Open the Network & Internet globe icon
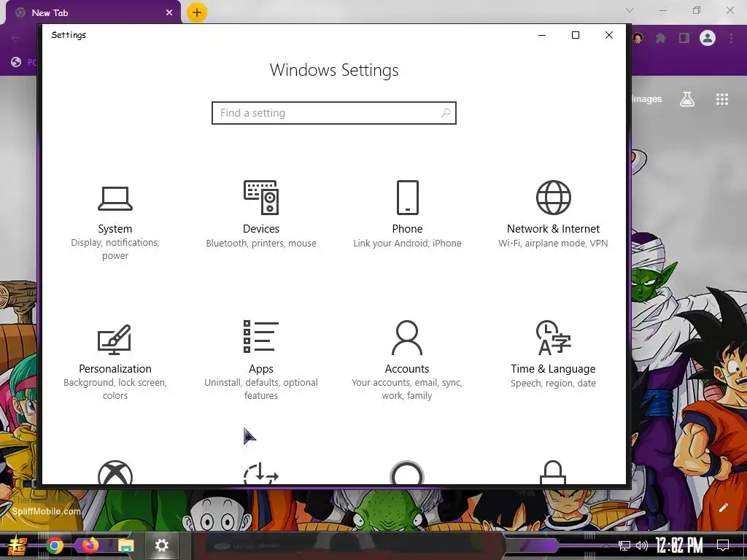747x560 pixels. tap(553, 197)
